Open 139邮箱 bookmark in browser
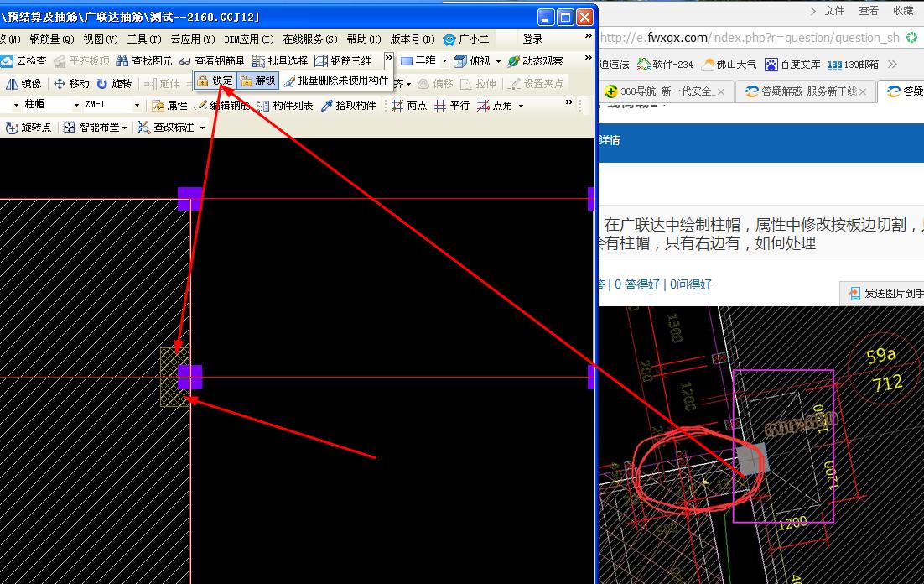This screenshot has width=924, height=584. point(854,65)
